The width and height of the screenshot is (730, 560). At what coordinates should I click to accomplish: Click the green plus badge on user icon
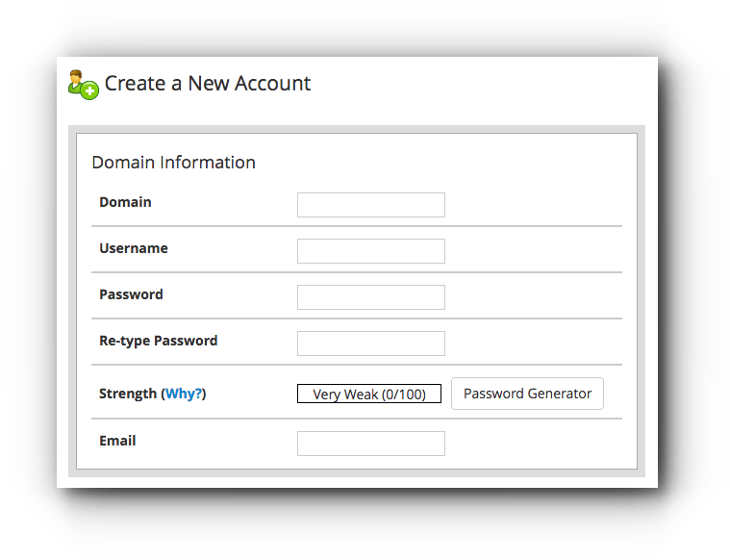(89, 90)
